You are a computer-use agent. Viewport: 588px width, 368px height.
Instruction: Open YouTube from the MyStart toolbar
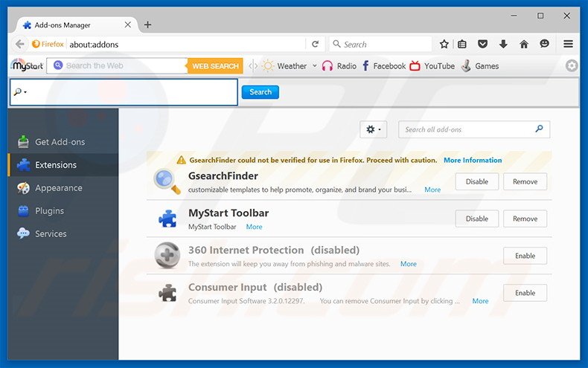(432, 66)
